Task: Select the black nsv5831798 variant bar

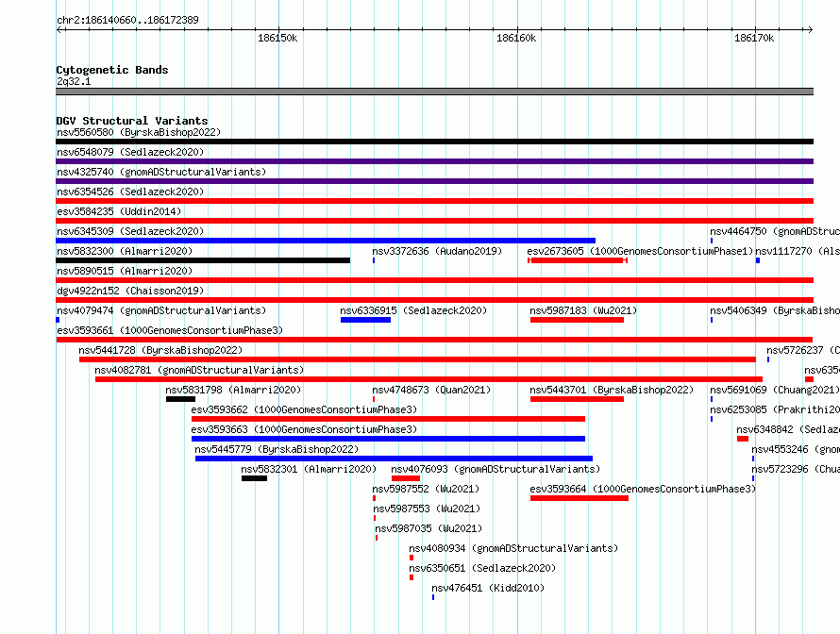Action: coord(180,399)
